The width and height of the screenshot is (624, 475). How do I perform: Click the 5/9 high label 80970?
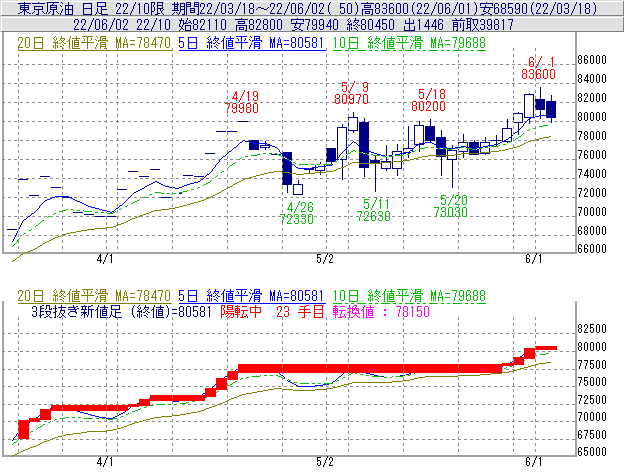pyautogui.click(x=351, y=99)
